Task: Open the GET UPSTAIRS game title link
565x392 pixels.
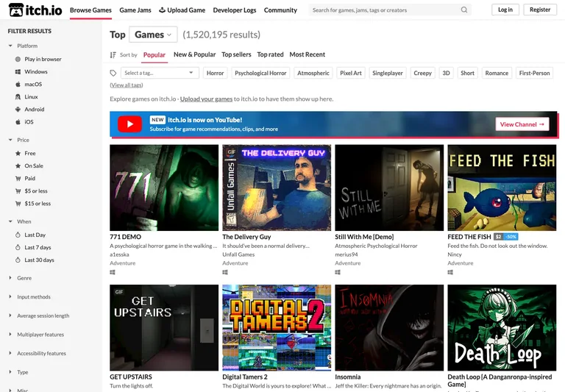Action: coord(131,377)
